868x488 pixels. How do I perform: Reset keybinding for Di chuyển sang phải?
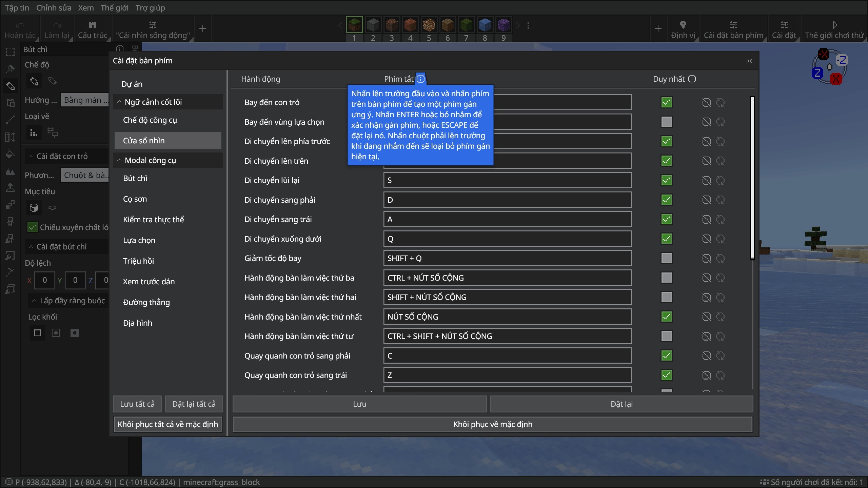pos(720,200)
